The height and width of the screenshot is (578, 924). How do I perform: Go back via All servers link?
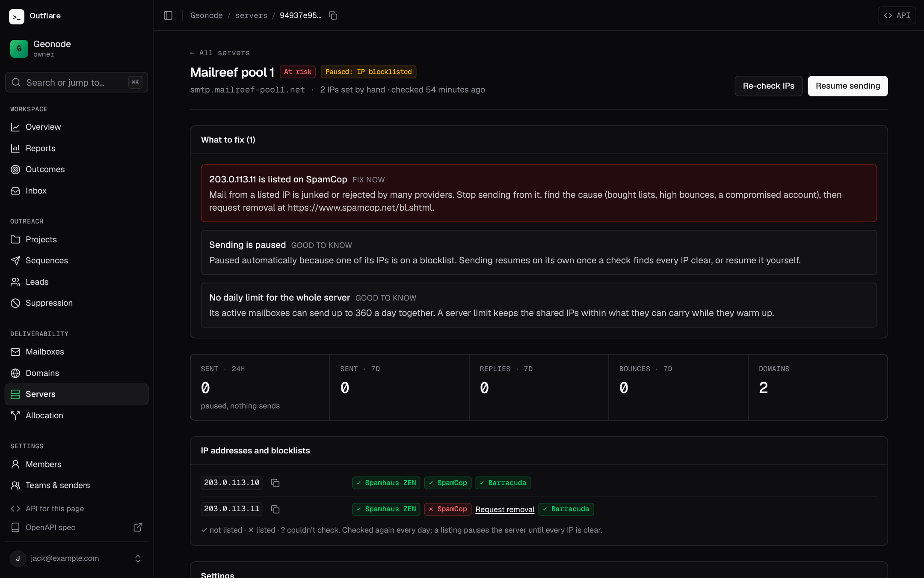click(220, 53)
